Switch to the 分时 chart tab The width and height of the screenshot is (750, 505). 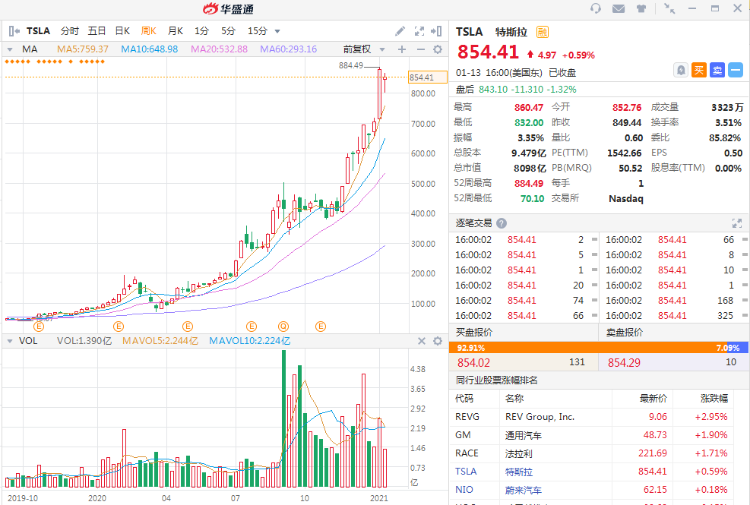click(x=69, y=31)
